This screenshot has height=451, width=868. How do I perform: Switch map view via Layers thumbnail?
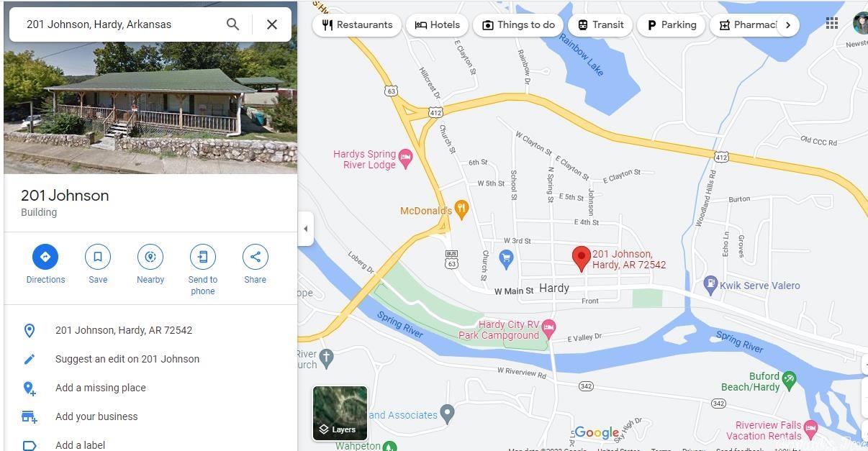coord(340,413)
